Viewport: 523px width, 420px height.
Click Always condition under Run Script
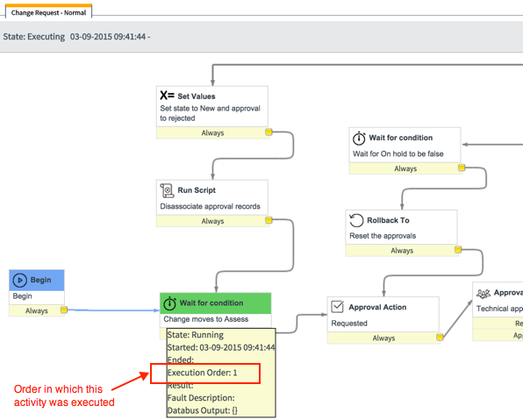(212, 221)
